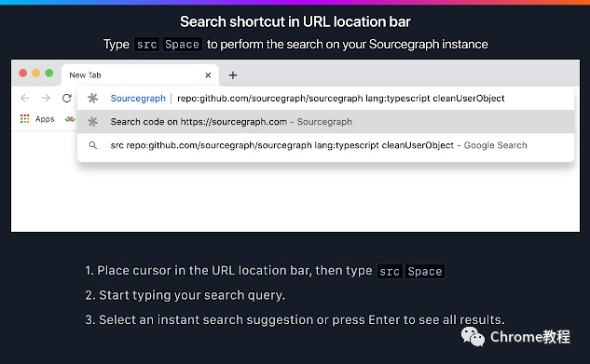Click the red close window button
Image resolution: width=590 pixels, height=364 pixels.
pos(23,73)
